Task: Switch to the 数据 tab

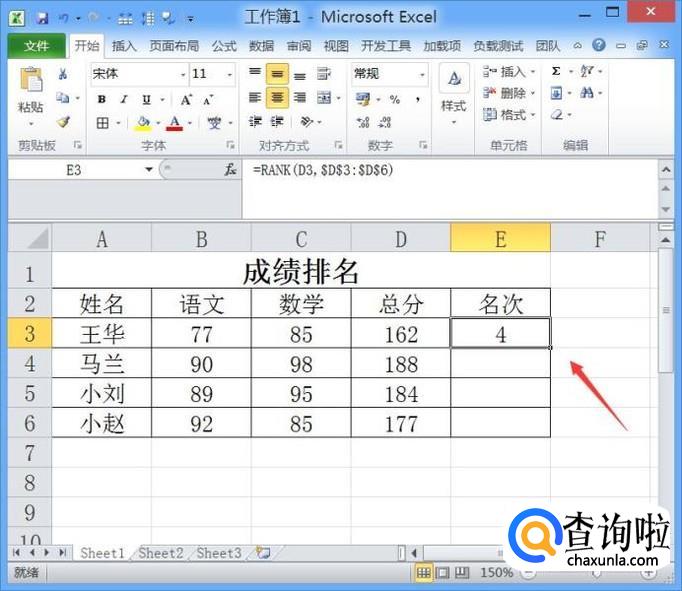Action: pos(261,46)
